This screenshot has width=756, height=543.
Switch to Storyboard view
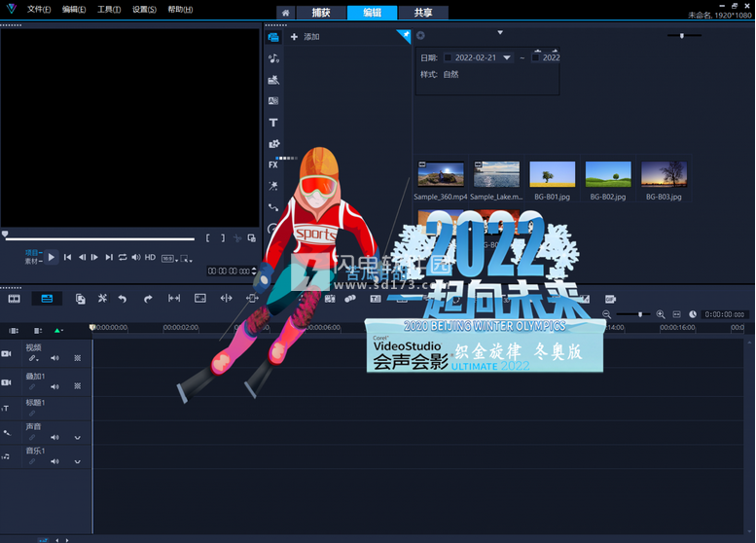[x=14, y=299]
